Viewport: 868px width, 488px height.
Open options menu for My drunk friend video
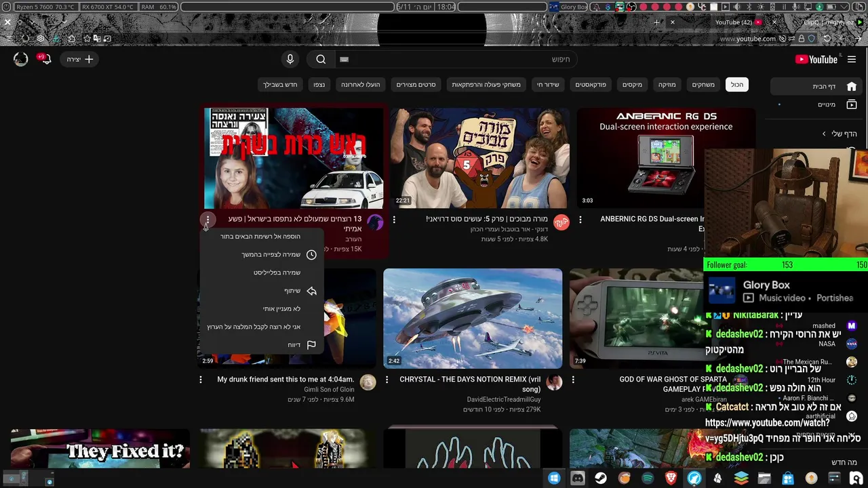click(x=201, y=380)
